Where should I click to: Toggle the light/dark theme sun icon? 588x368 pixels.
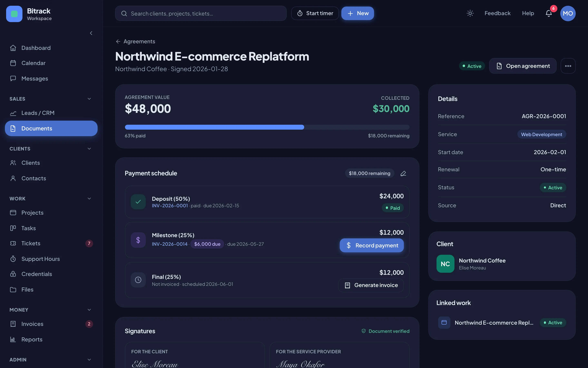(470, 13)
